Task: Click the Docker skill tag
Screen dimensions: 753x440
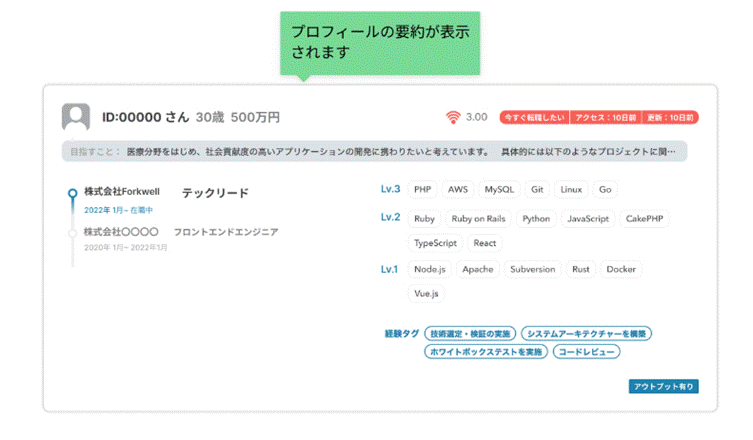Action: [x=620, y=269]
